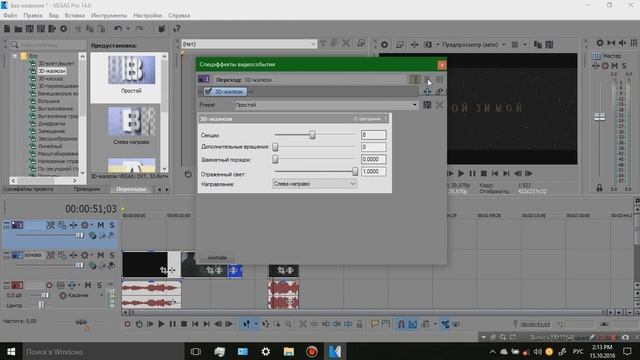This screenshot has height=360, width=640.
Task: Click the insert marker icon
Action: (x=374, y=324)
